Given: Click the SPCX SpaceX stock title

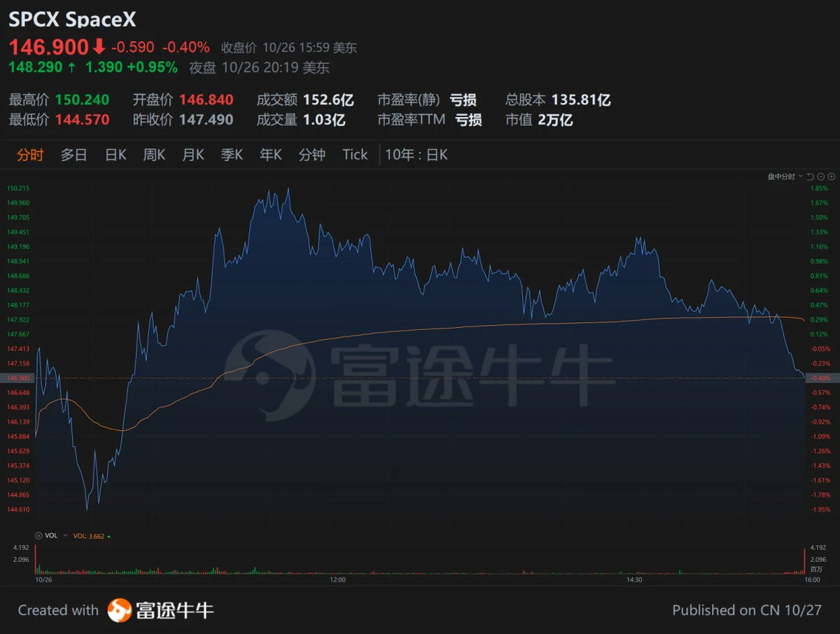Looking at the screenshot, I should coord(72,19).
